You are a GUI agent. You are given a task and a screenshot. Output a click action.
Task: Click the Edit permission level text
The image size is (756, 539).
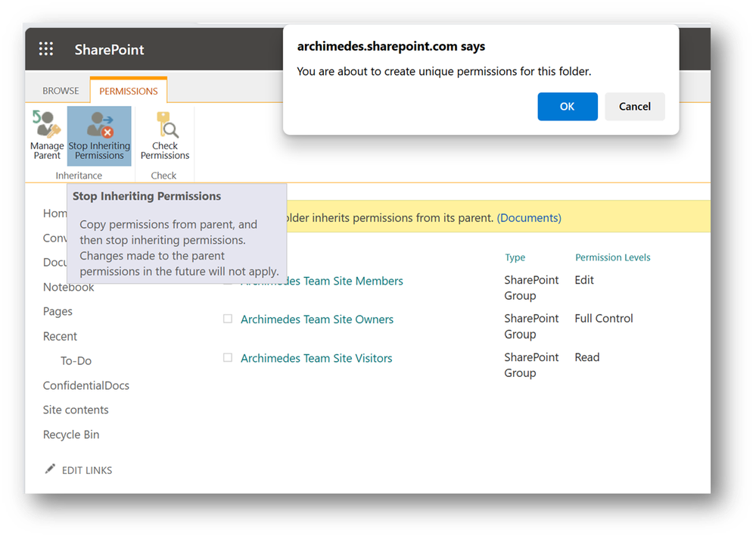click(x=584, y=280)
